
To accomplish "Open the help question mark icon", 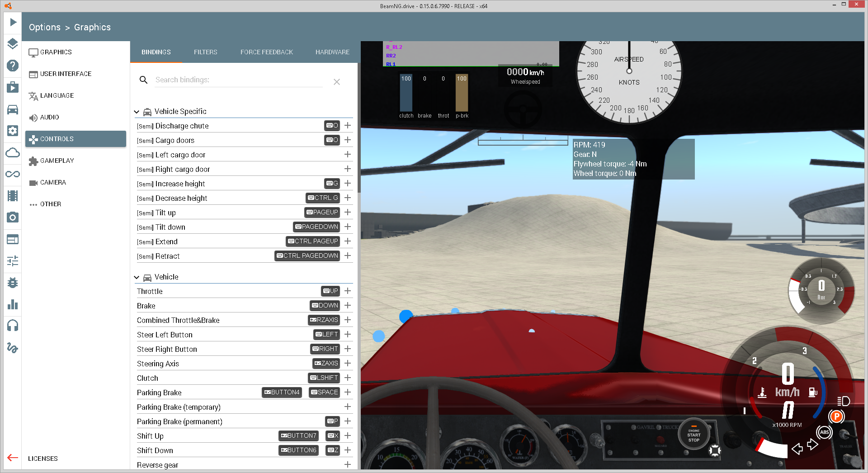I will click(x=13, y=66).
